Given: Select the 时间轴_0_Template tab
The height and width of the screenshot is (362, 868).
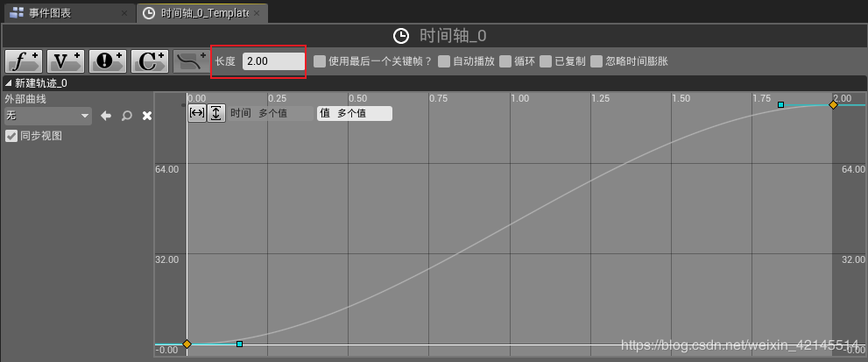Looking at the screenshot, I should coord(202,13).
